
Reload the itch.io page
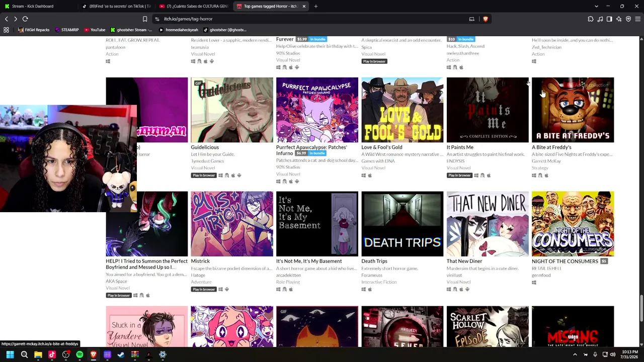(x=25, y=19)
